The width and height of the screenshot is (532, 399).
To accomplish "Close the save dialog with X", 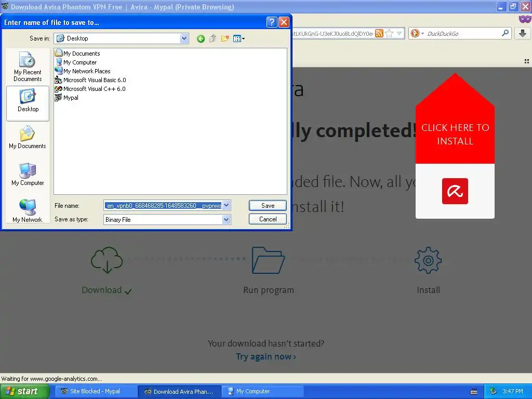I will (x=284, y=22).
